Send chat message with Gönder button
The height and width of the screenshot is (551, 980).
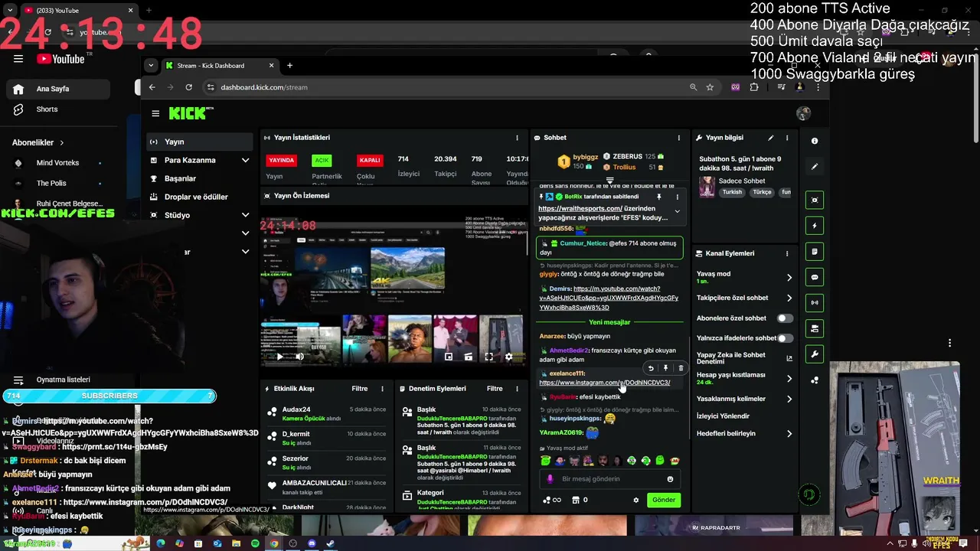click(664, 500)
